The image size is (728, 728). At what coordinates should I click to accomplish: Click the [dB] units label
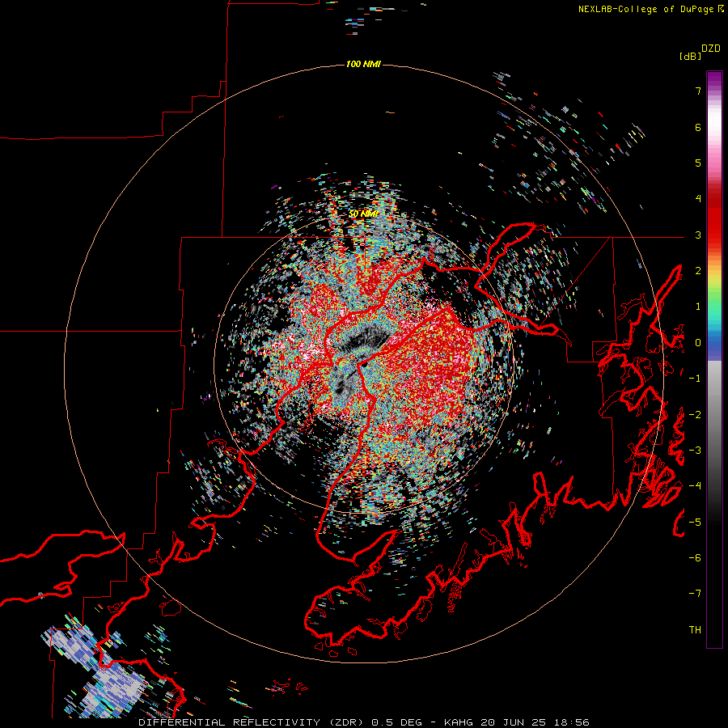coord(690,56)
